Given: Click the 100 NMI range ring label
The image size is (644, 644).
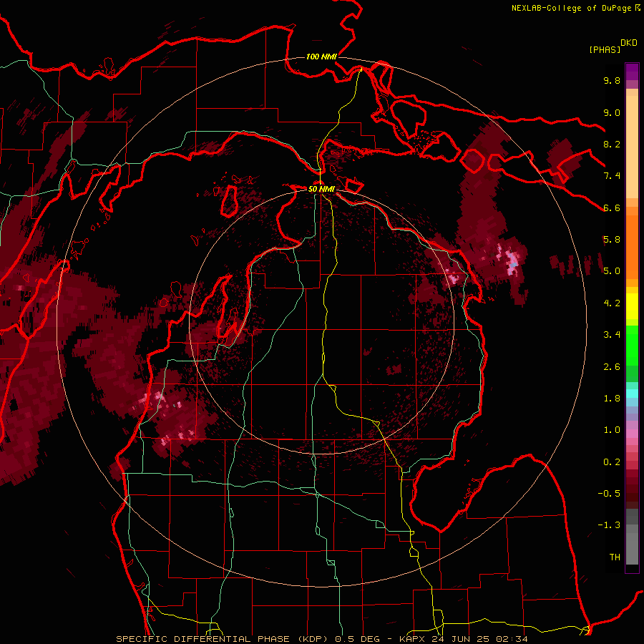Looking at the screenshot, I should point(321,57).
